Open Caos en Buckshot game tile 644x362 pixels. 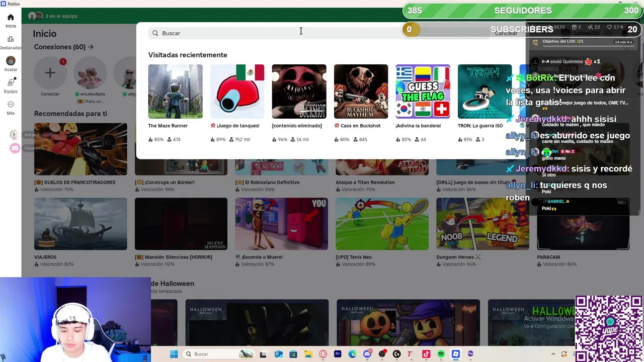pos(361,92)
